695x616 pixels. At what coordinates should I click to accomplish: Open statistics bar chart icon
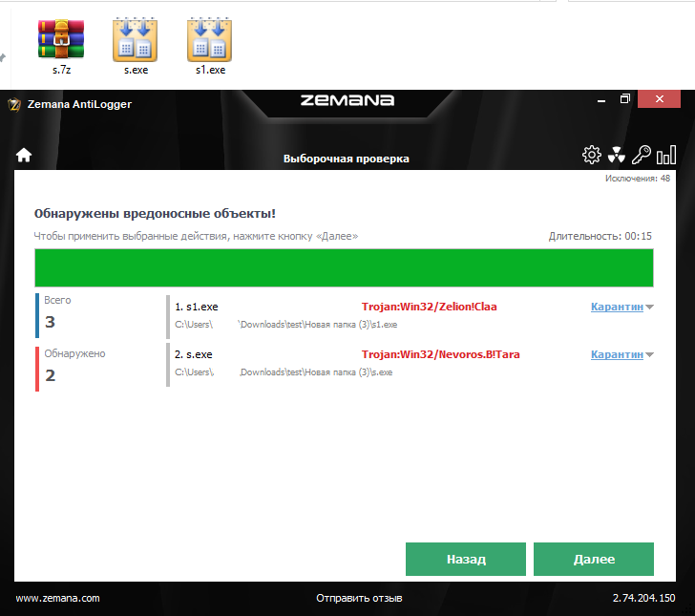pyautogui.click(x=666, y=155)
